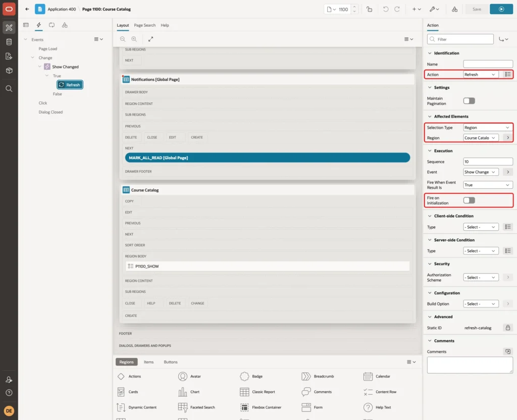
Task: Expand the layout to full view
Action: pyautogui.click(x=150, y=39)
